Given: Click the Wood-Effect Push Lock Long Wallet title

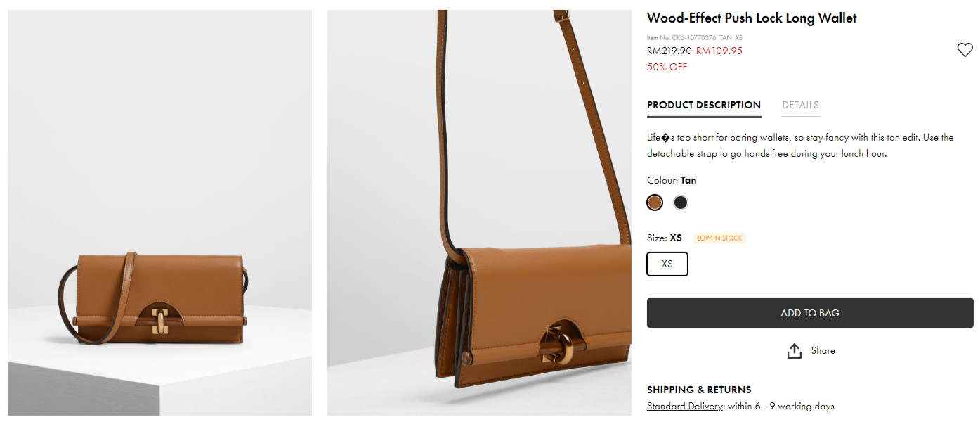Looking at the screenshot, I should coord(751,18).
